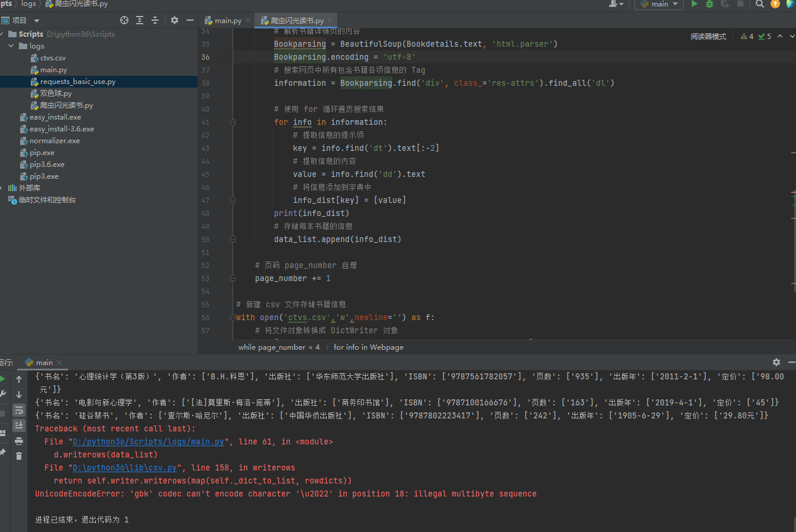Clear console with trash icon
Image resolution: width=796 pixels, height=532 pixels.
pos(19,456)
